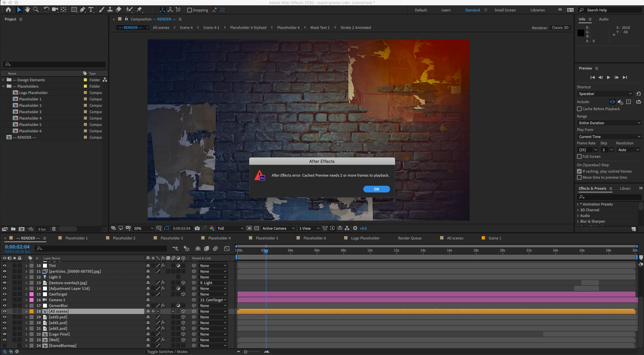The width and height of the screenshot is (644, 355).
Task: Select the Rectangle shape tool
Action: [74, 10]
